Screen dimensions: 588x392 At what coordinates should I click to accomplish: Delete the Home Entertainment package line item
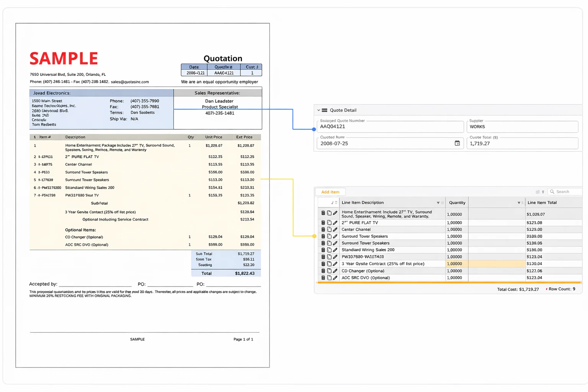coord(323,213)
